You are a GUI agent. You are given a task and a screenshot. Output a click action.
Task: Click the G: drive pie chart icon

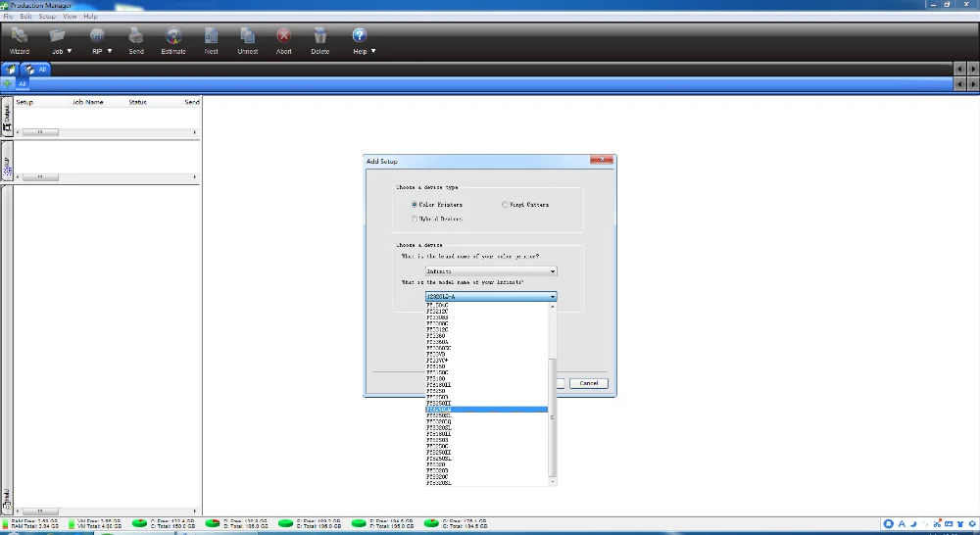(431, 523)
